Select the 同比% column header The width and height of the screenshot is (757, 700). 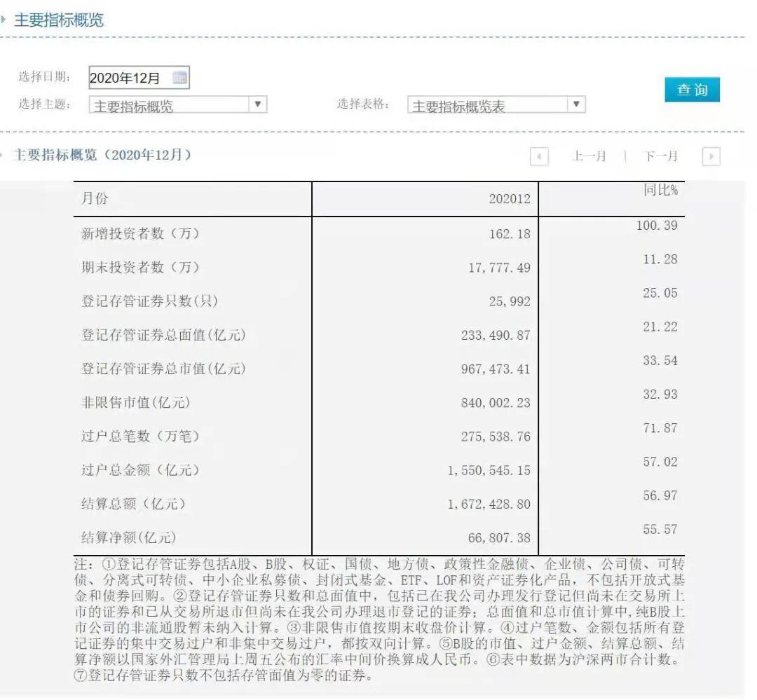coord(660,190)
